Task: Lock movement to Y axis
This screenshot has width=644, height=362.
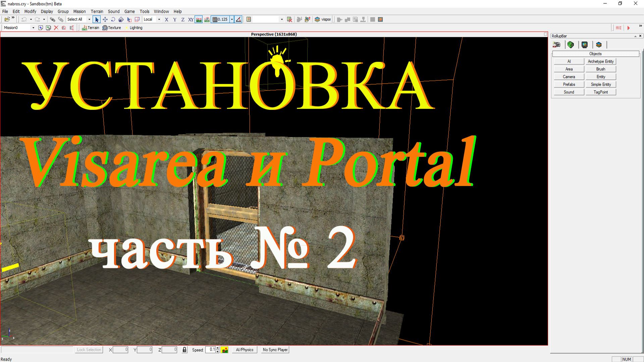Action: [174, 19]
